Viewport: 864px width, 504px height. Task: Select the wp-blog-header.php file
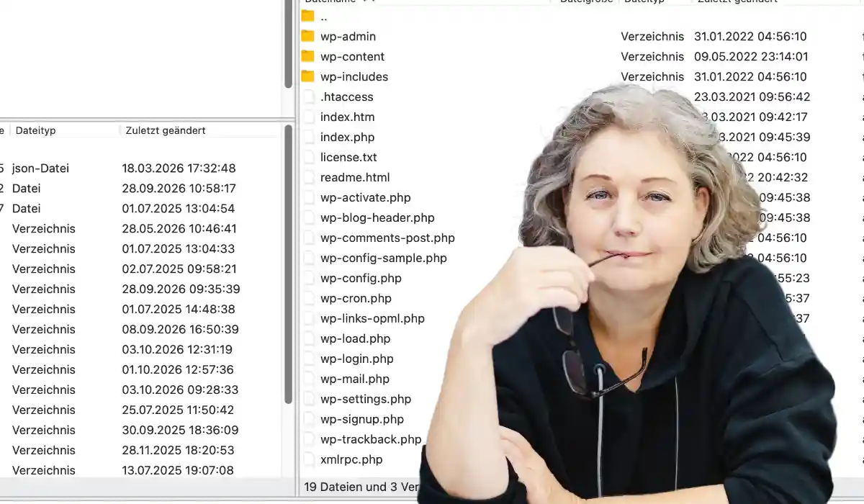click(x=377, y=217)
